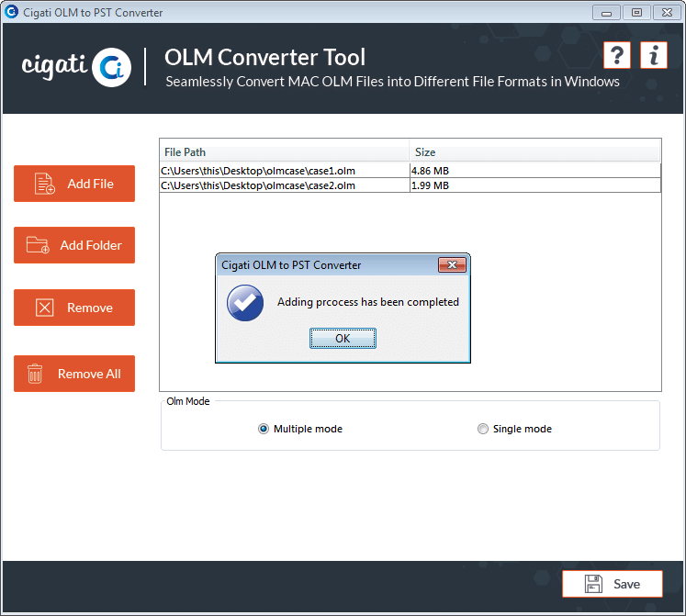Click the Remove All button

74,374
